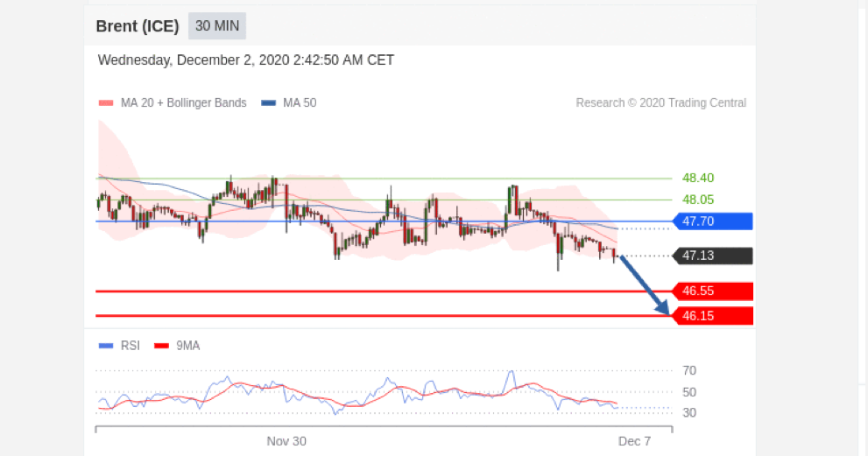The width and height of the screenshot is (868, 456).
Task: Select the RSI legend label
Action: coord(131,346)
